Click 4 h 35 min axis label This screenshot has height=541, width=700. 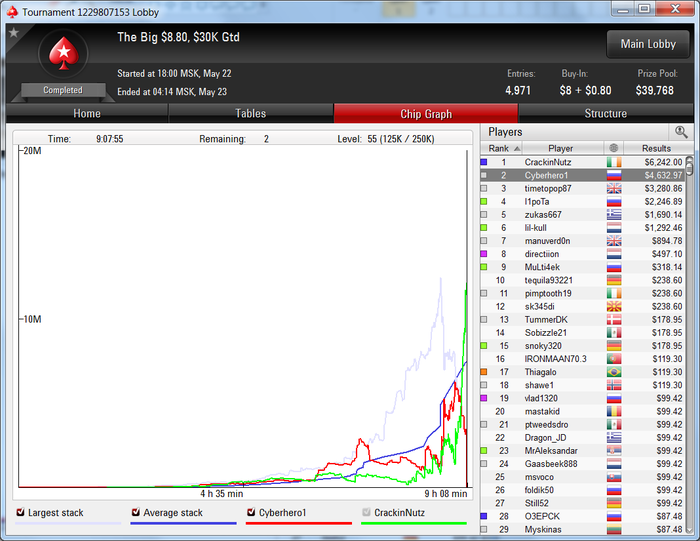221,493
